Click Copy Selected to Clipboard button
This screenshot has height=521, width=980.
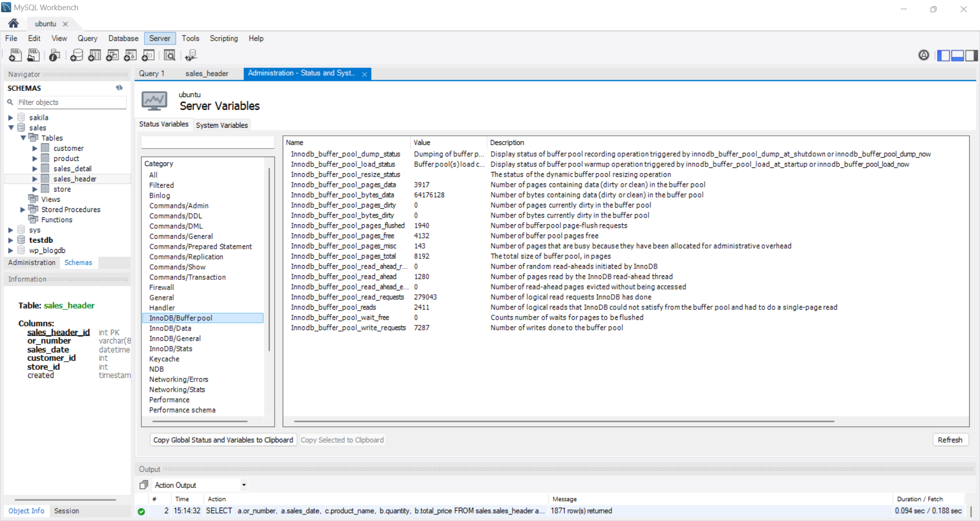coord(342,440)
